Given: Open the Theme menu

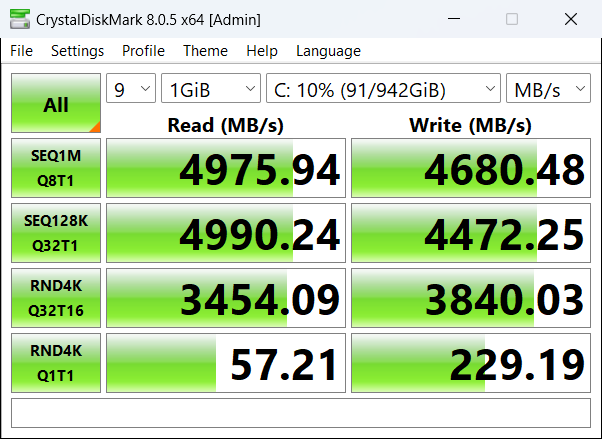Looking at the screenshot, I should (205, 51).
